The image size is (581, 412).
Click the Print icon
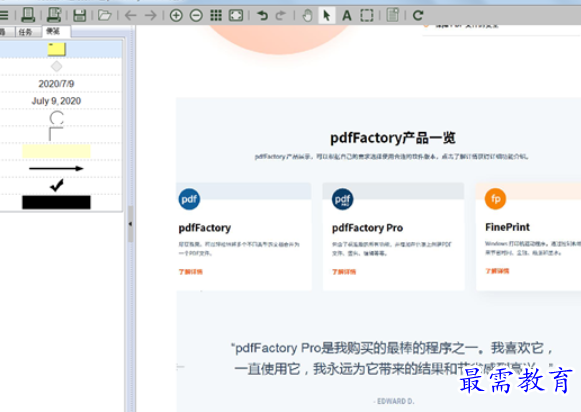click(28, 15)
